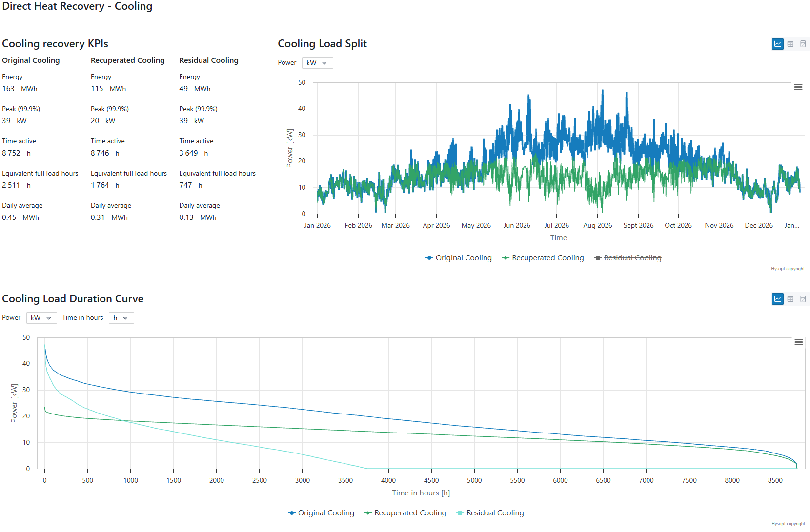This screenshot has width=810, height=532.
Task: Expand the Time in hours unit dropdown
Action: pos(121,318)
